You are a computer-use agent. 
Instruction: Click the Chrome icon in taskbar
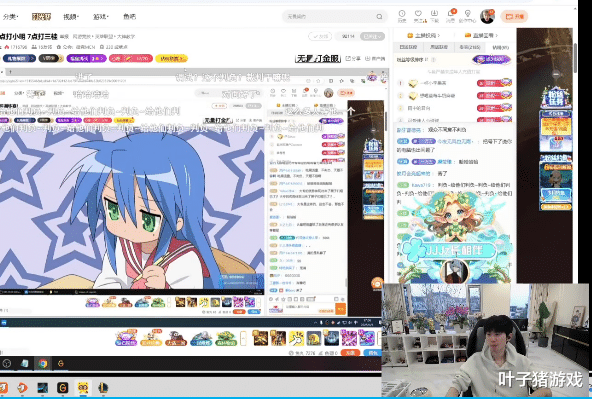point(43,364)
